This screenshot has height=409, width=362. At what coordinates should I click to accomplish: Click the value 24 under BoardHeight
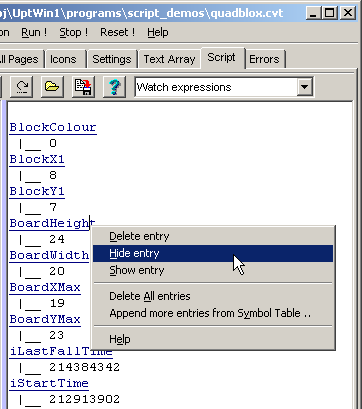[57, 239]
